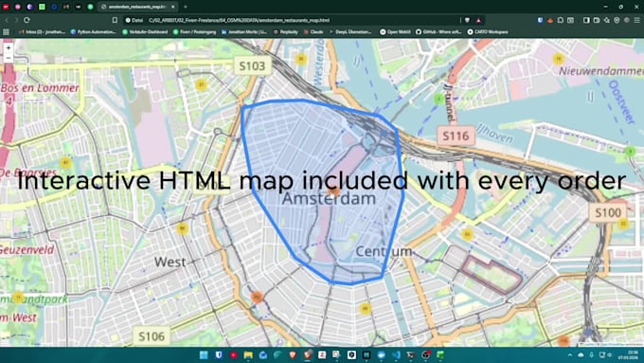The width and height of the screenshot is (644, 363).
Task: Open the Windows Start menu
Action: [x=204, y=354]
